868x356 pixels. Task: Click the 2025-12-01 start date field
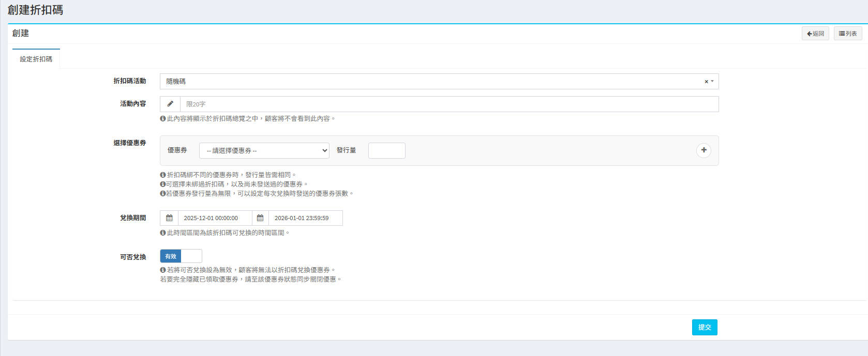[x=215, y=218]
